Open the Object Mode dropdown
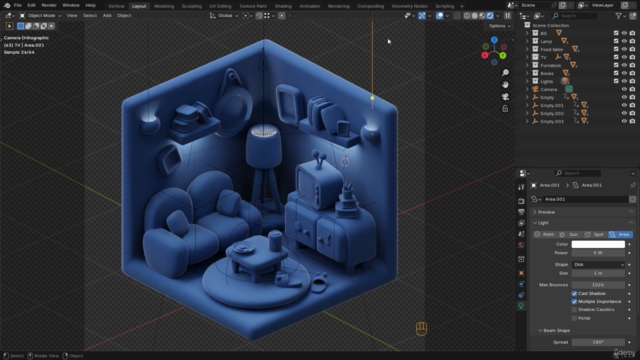The width and height of the screenshot is (640, 360). coord(40,16)
